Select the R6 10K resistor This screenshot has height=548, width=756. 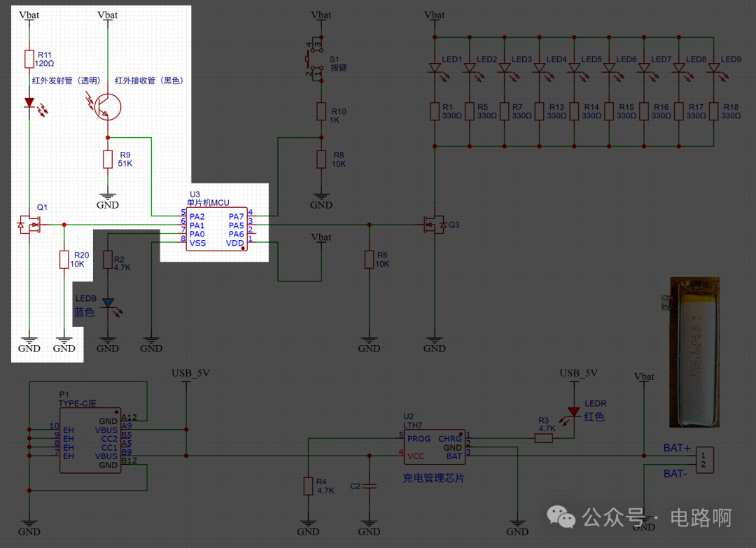370,259
